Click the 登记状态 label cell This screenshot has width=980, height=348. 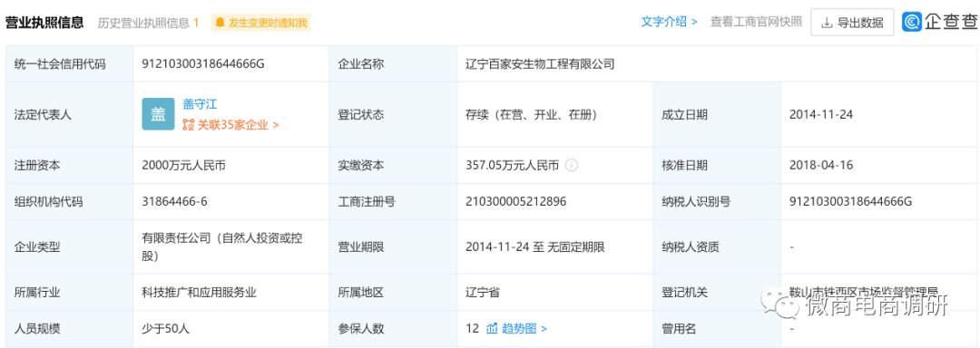[x=393, y=115]
